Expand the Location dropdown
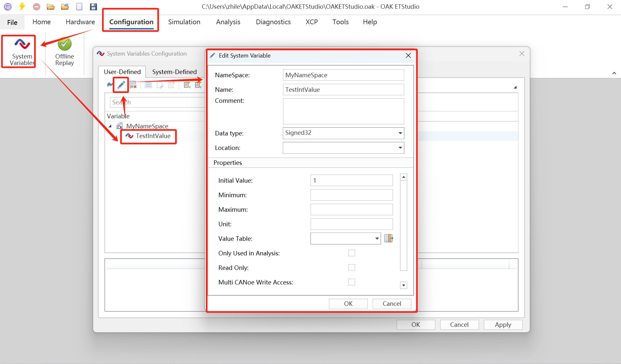Viewport: 621px width, 364px height. pyautogui.click(x=400, y=148)
